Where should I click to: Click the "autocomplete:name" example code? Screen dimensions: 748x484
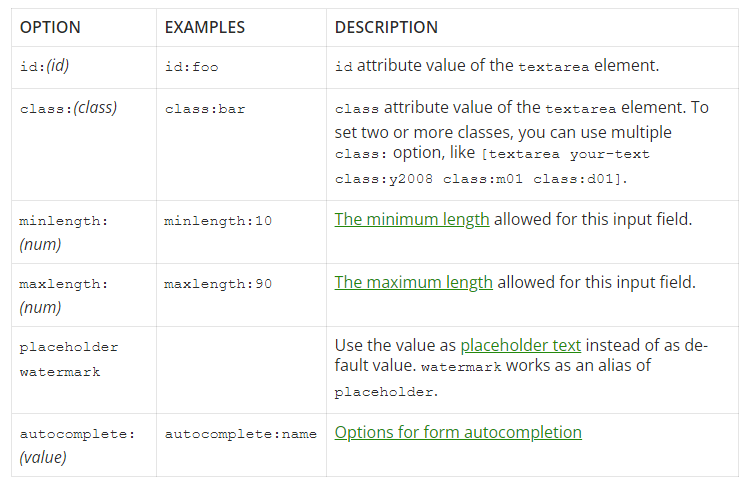click(240, 434)
